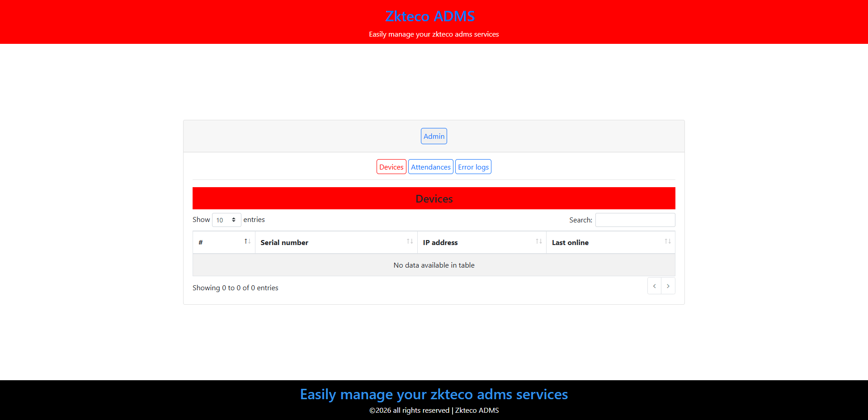Image resolution: width=868 pixels, height=420 pixels.
Task: Click the header subtitle about adms services
Action: (434, 34)
